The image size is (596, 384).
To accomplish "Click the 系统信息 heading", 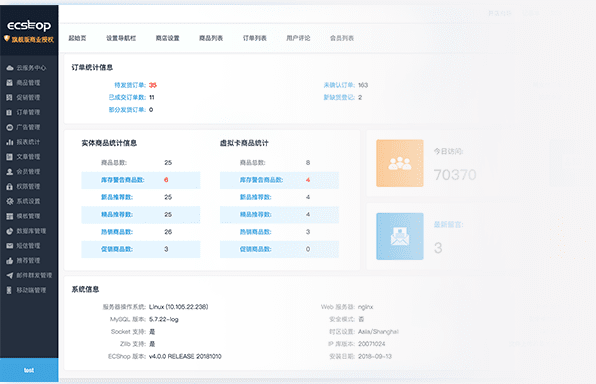I will pos(85,289).
